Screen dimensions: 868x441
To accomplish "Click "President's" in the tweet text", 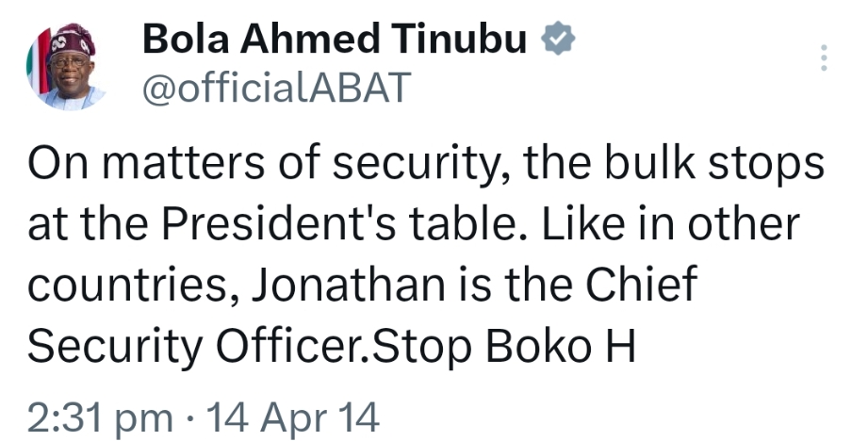I will [x=279, y=223].
